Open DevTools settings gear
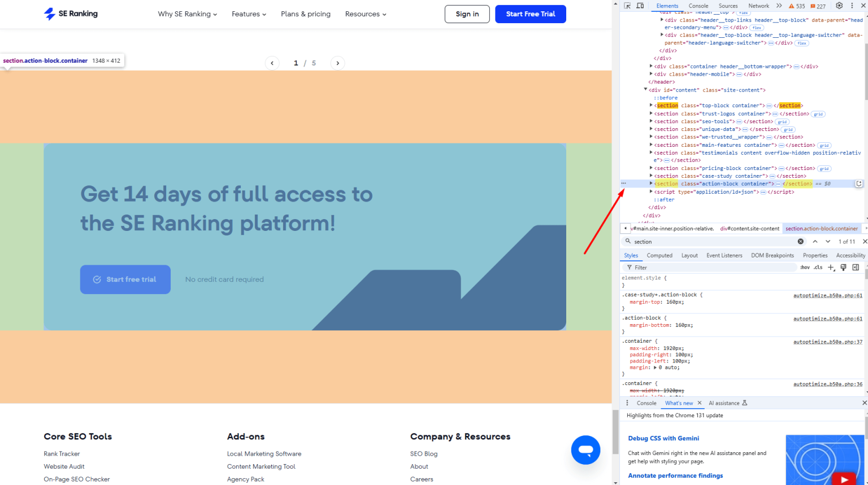 840,5
